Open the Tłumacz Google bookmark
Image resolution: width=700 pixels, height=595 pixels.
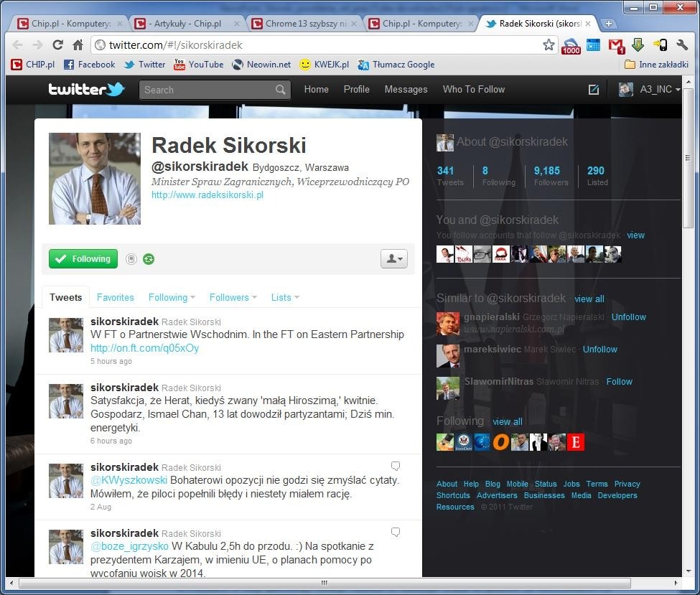tap(396, 65)
